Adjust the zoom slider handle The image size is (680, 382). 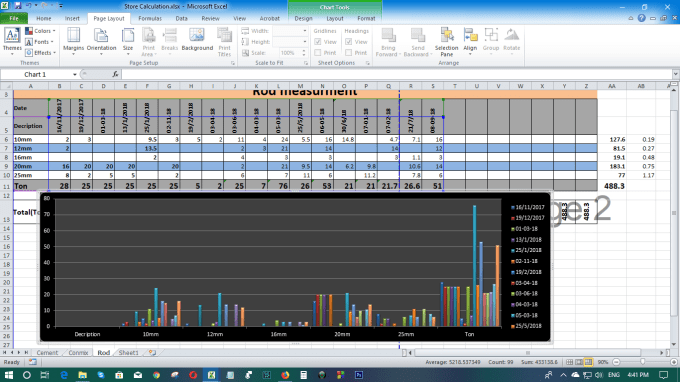coord(643,362)
